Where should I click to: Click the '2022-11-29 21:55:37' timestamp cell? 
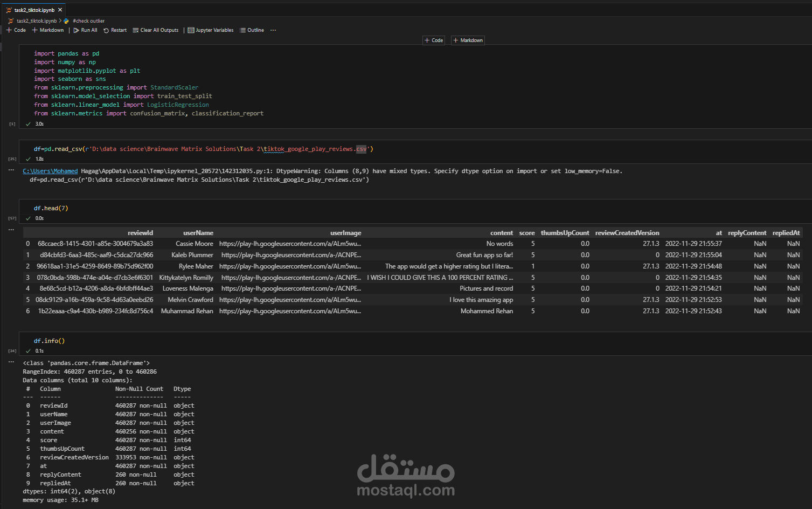tap(693, 244)
